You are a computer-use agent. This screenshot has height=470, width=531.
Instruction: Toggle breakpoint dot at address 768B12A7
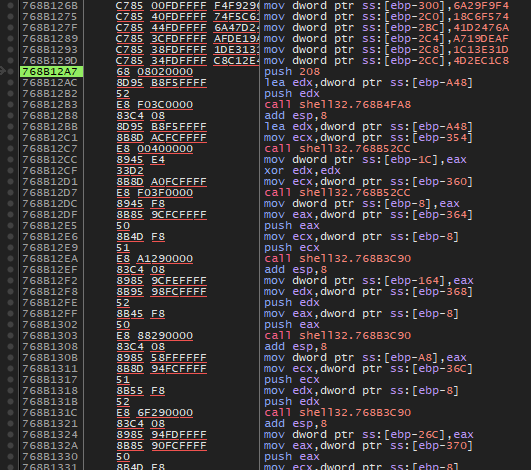(10, 72)
